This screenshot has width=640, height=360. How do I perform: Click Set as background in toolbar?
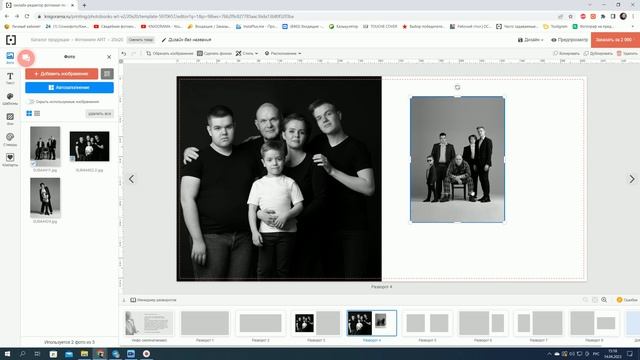214,53
